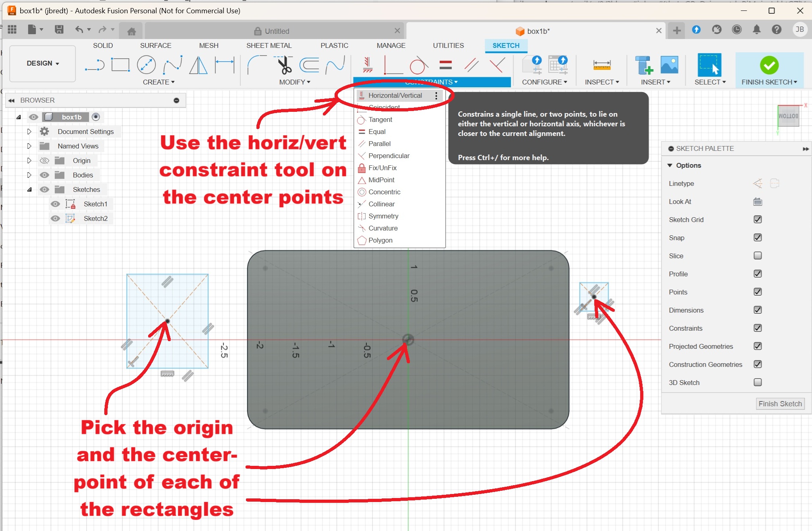Open the CREATE dropdown menu
Screen dimensions: 812x531
(x=159, y=82)
